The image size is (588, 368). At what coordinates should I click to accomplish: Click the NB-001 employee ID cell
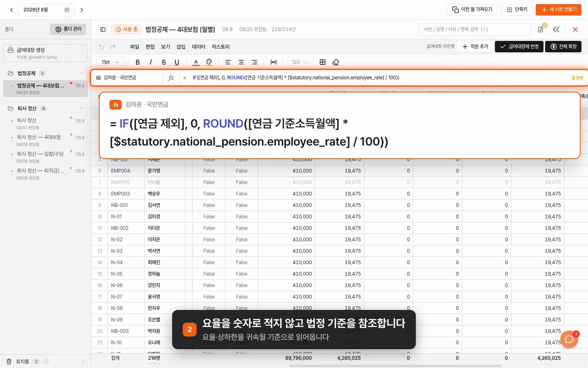[126, 205]
